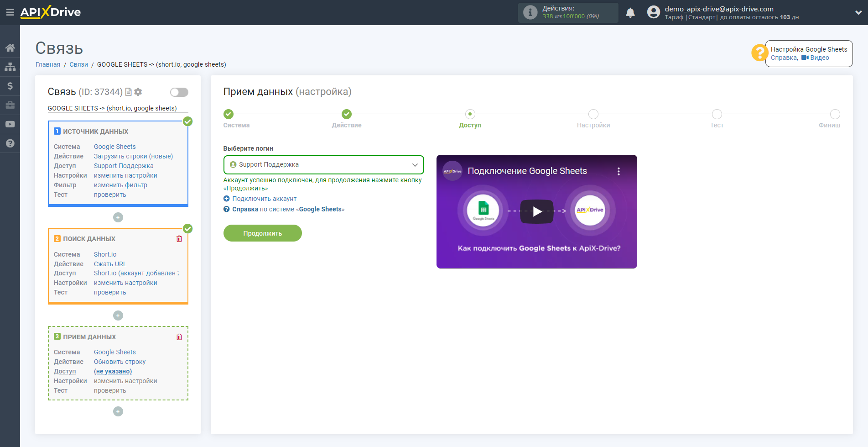This screenshot has width=868, height=447.
Task: Open the help question sidebar icon
Action: (10, 143)
